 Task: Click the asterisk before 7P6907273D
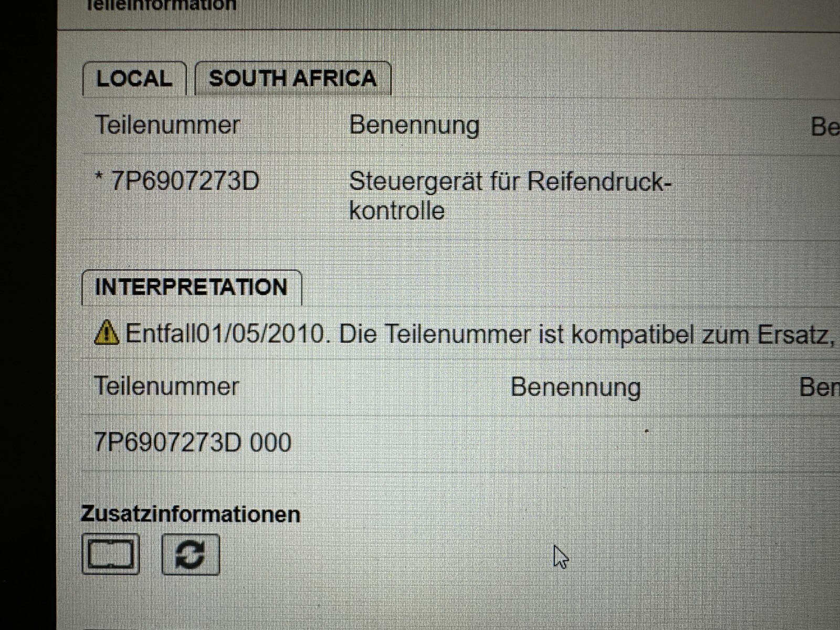click(x=99, y=177)
